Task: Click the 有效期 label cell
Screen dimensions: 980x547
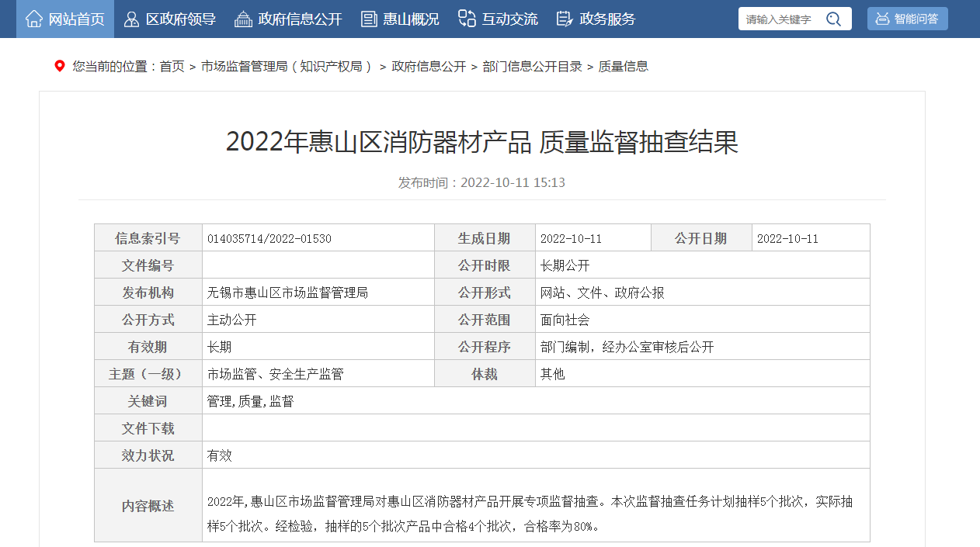Action: click(x=148, y=347)
